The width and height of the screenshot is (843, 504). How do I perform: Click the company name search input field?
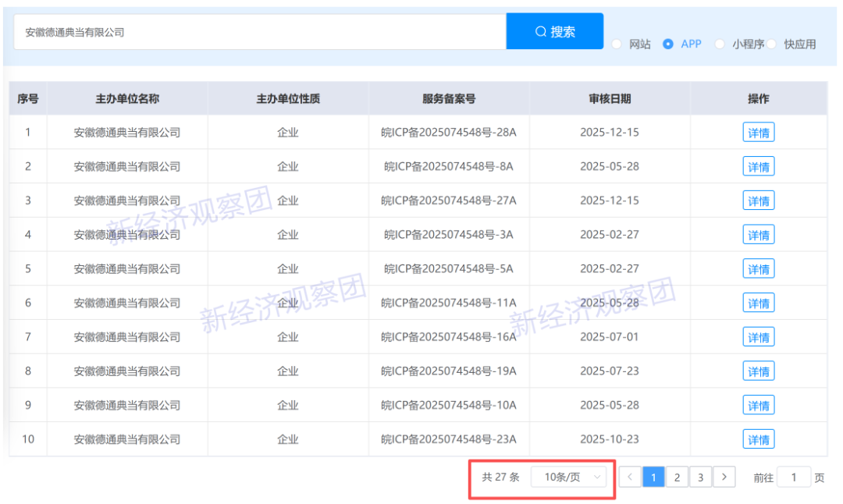[259, 32]
